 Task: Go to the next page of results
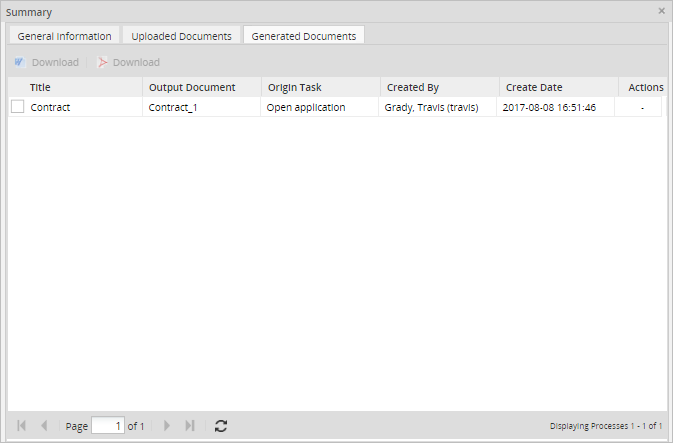[x=167, y=426]
